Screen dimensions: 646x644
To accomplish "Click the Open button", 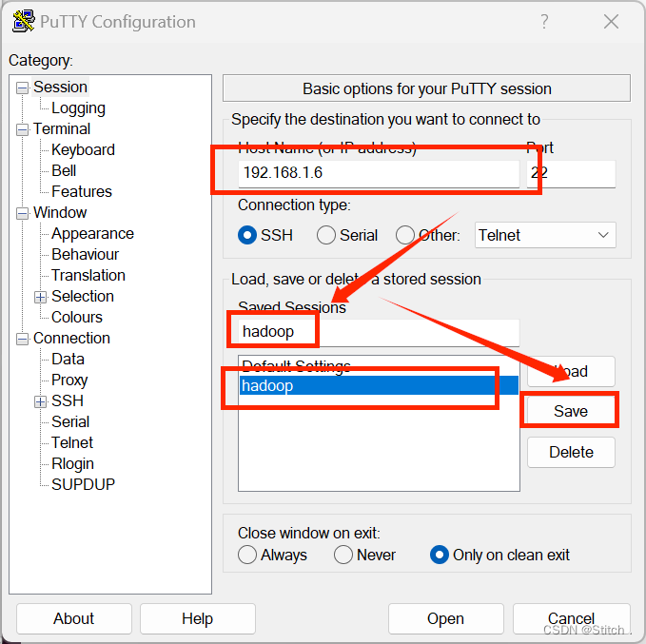I will coord(446,619).
